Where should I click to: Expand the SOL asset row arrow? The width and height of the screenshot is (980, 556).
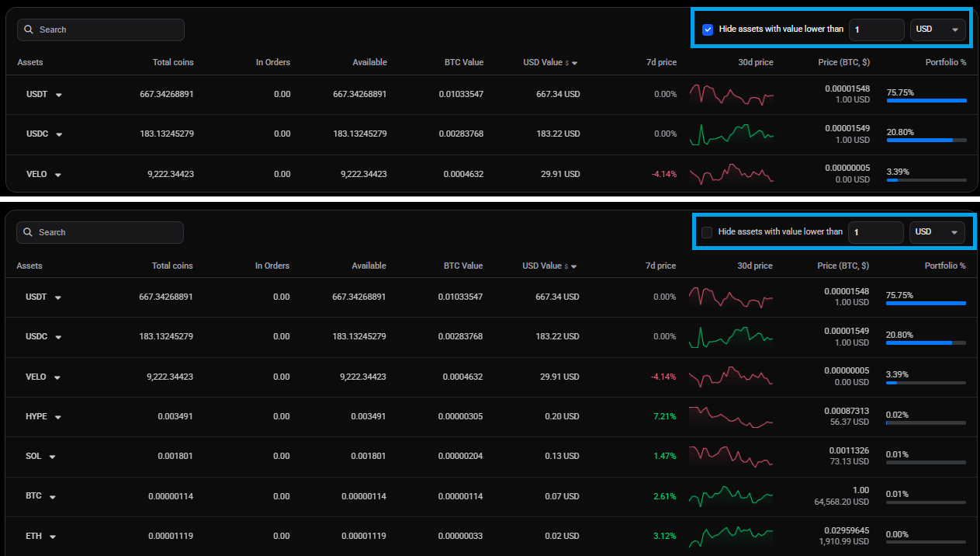point(52,457)
